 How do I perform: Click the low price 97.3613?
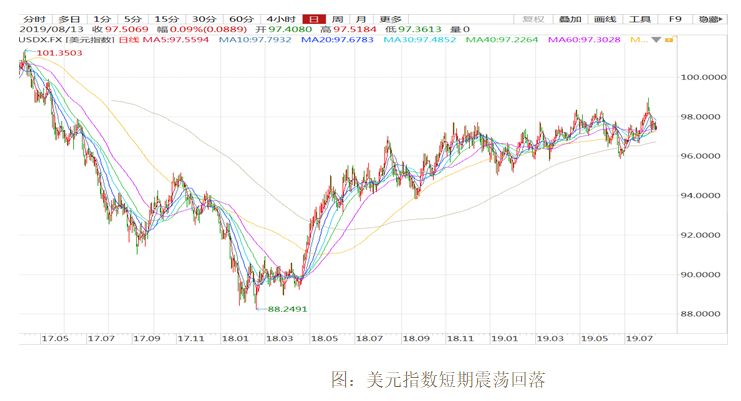pos(420,29)
